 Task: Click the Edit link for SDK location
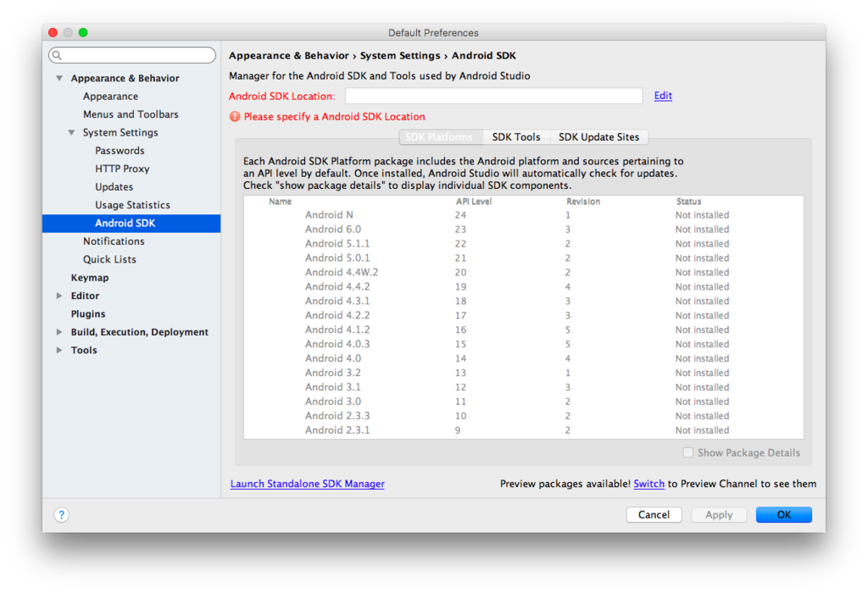coord(663,96)
